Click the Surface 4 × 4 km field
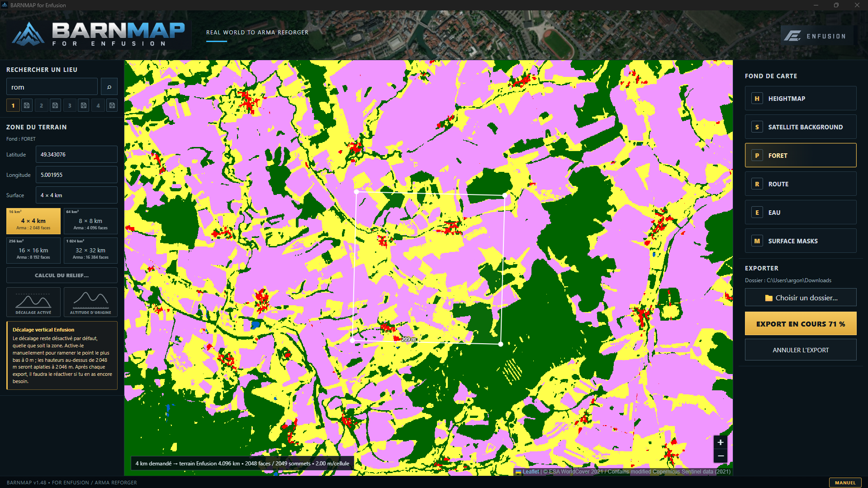This screenshot has height=488, width=868. [76, 195]
